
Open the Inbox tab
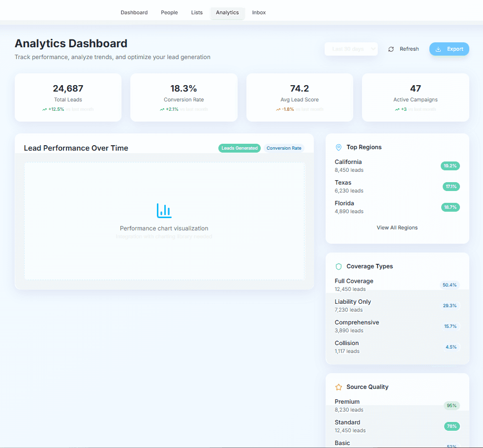pos(259,12)
